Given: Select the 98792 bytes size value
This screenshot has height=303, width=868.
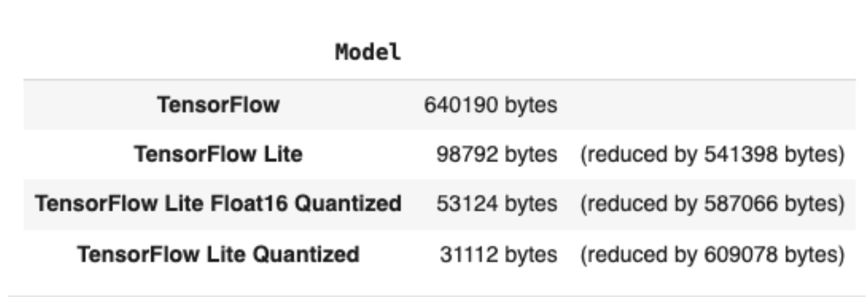Looking at the screenshot, I should 497,155.
